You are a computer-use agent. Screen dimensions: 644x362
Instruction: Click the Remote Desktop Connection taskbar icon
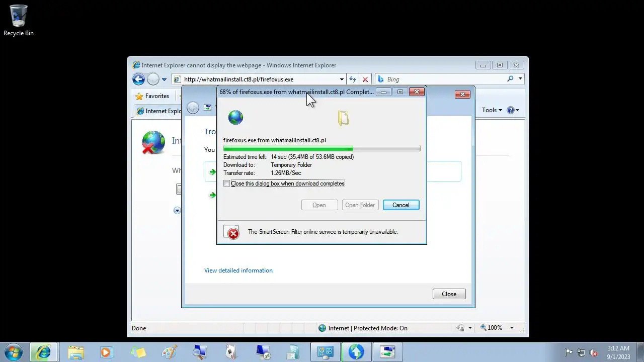tap(263, 352)
